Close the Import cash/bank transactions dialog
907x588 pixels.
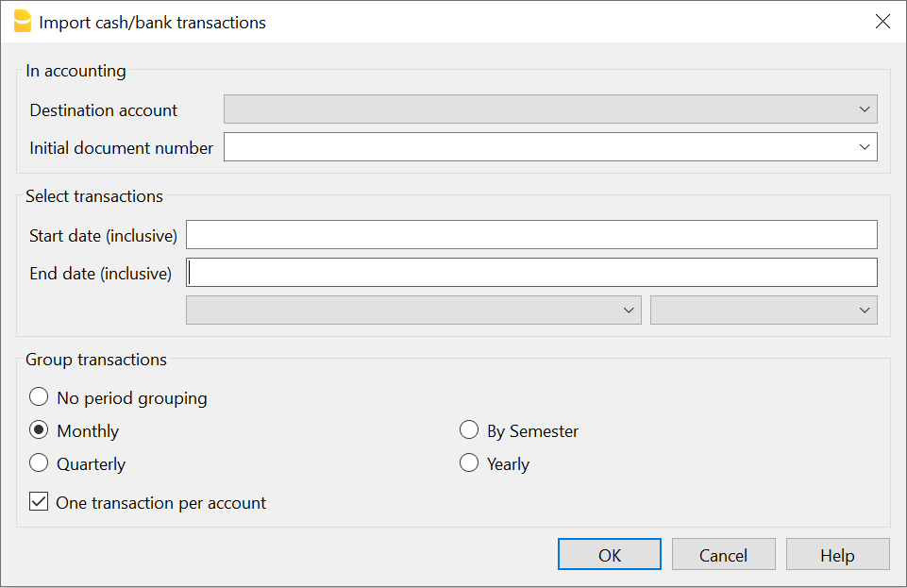coord(882,21)
